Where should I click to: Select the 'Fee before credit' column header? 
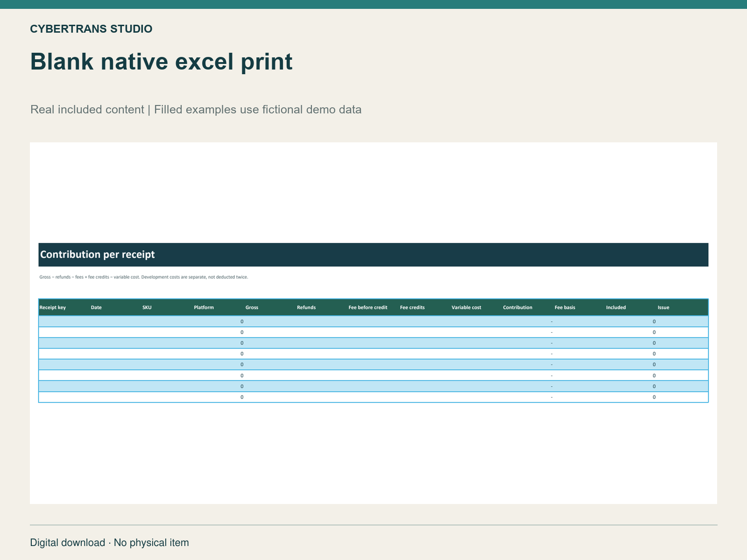368,308
